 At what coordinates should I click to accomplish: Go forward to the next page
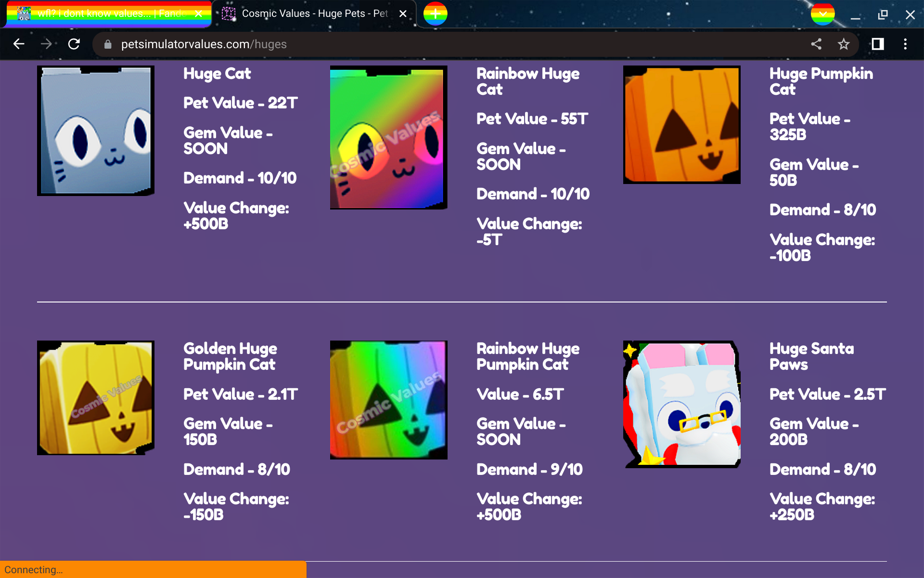(46, 44)
